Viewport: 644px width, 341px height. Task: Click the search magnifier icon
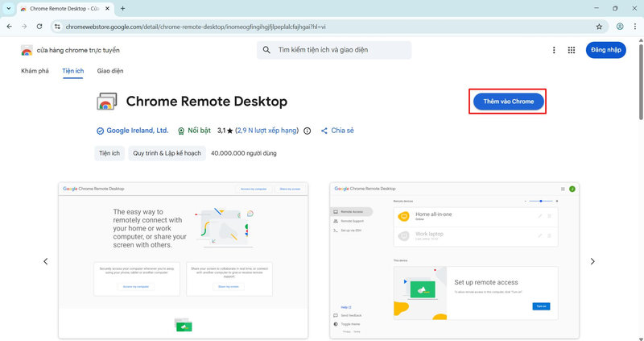(266, 50)
